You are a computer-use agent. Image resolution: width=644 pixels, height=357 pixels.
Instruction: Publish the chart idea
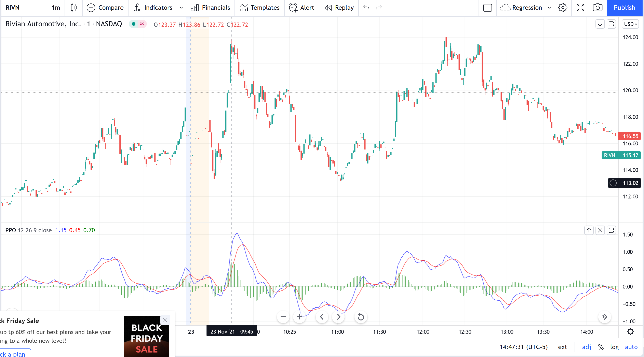pos(625,8)
